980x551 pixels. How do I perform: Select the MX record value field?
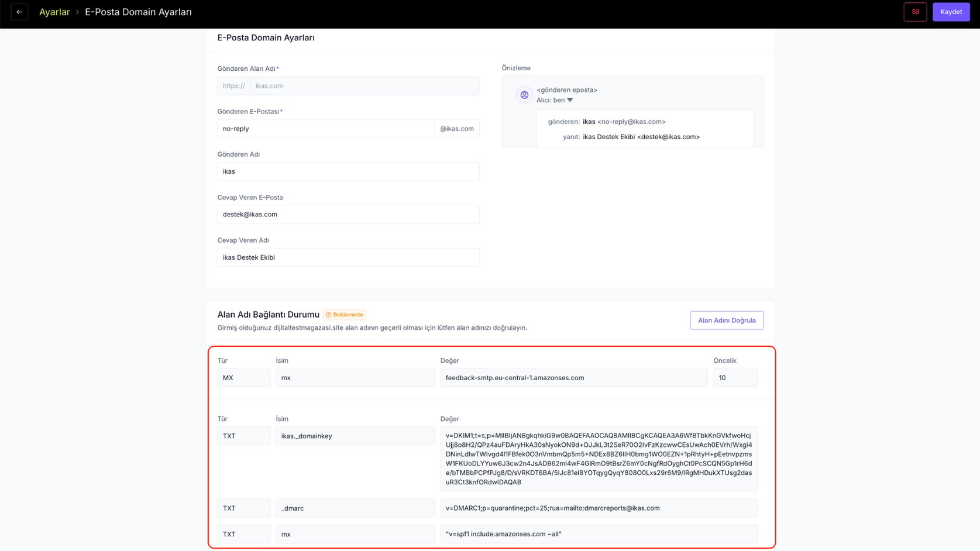(573, 378)
